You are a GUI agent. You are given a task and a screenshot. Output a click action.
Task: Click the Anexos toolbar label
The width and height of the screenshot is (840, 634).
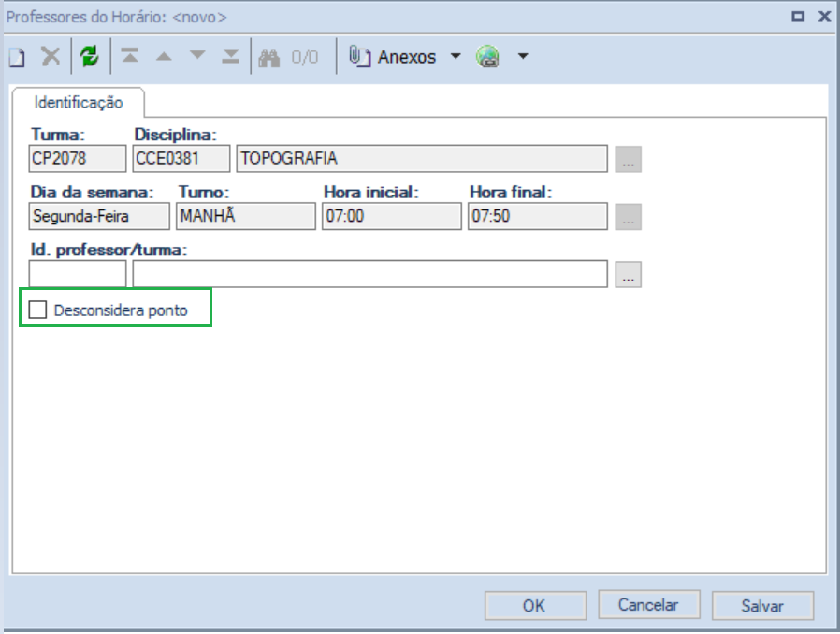point(407,57)
